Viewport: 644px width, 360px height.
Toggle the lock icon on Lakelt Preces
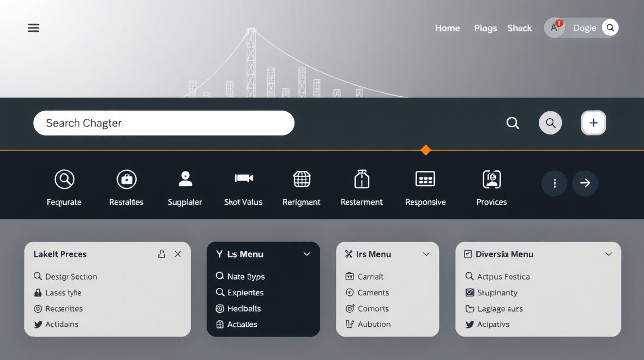click(162, 254)
